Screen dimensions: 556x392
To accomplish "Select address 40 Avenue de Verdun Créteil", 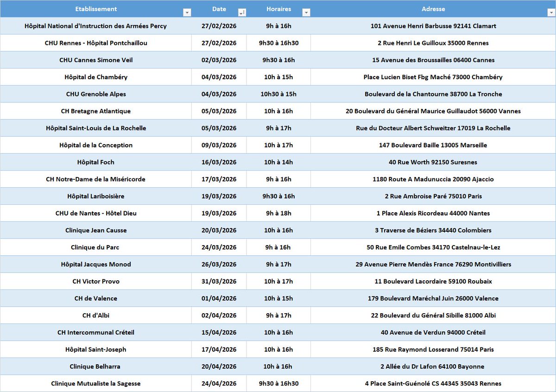I will [x=433, y=332].
